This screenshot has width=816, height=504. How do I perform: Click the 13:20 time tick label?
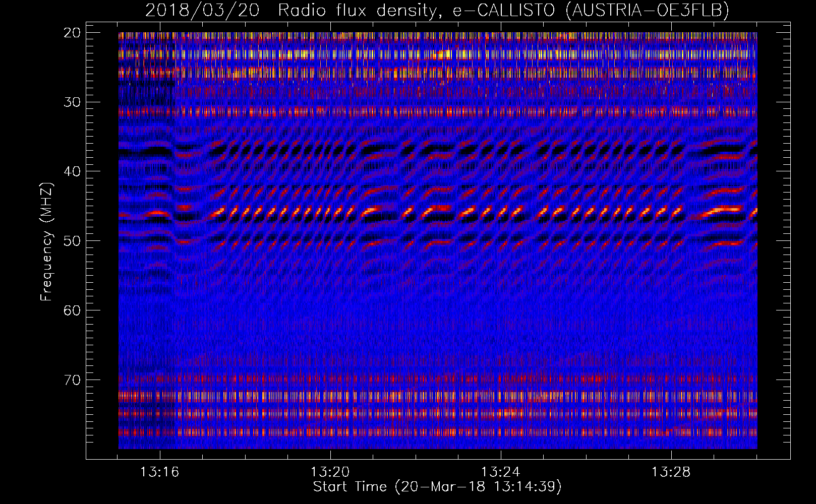[330, 472]
